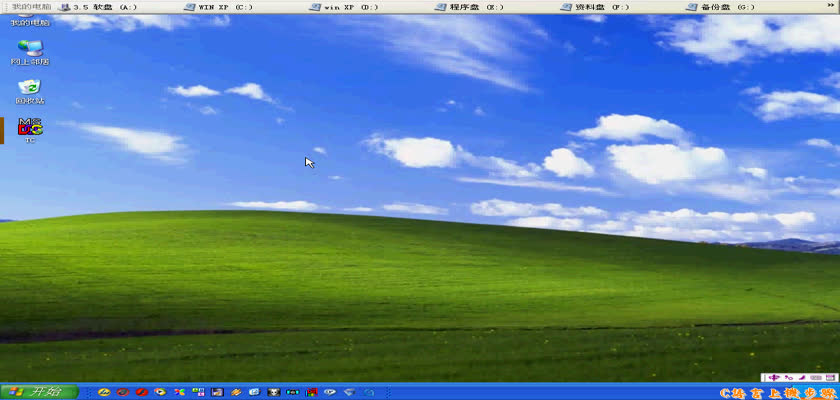Launch the orange pencil-like quick launch icon

(x=236, y=393)
